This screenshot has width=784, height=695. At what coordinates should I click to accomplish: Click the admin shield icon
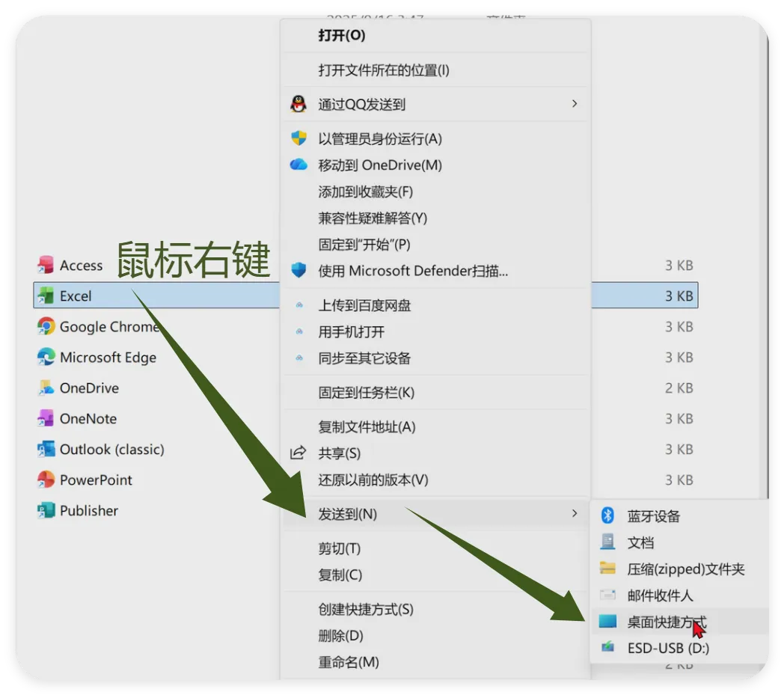298,138
